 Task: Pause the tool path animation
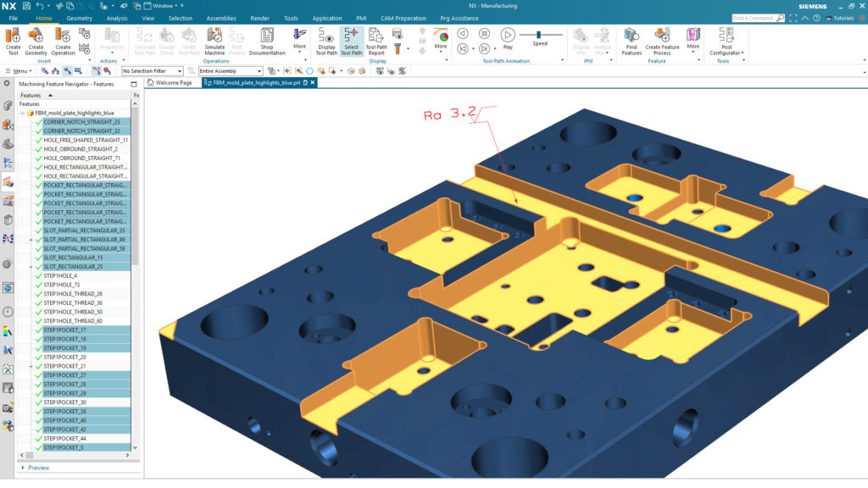pos(484,34)
